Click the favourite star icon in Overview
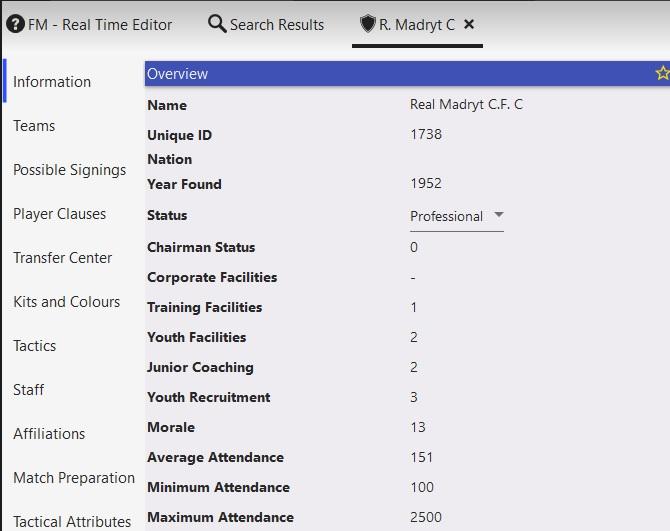Viewport: 670px width, 531px height. click(662, 73)
